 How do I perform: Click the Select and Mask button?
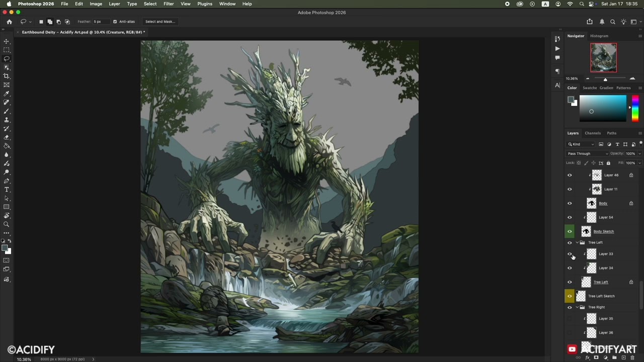point(160,22)
